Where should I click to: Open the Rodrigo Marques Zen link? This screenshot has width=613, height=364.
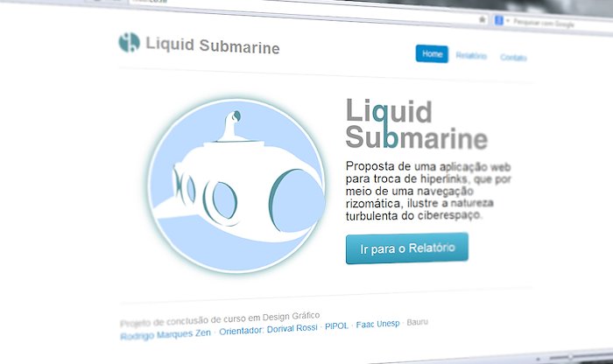[x=166, y=335]
